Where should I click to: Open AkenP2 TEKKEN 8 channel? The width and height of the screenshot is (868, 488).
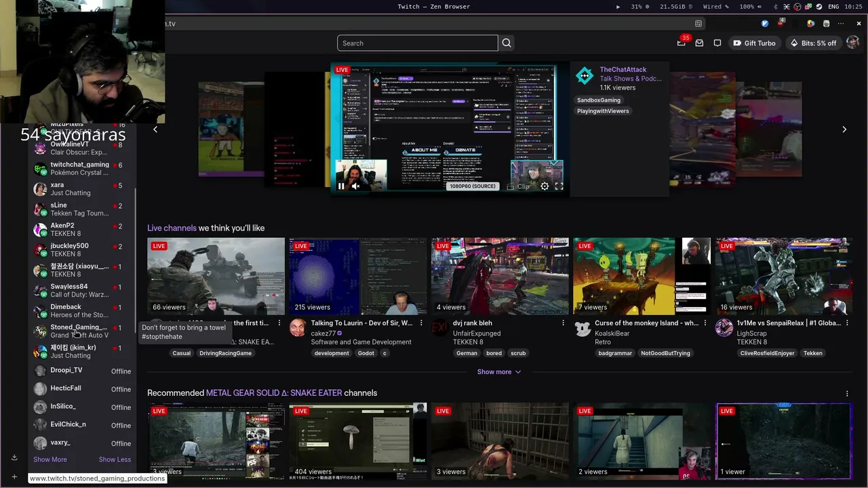click(82, 230)
